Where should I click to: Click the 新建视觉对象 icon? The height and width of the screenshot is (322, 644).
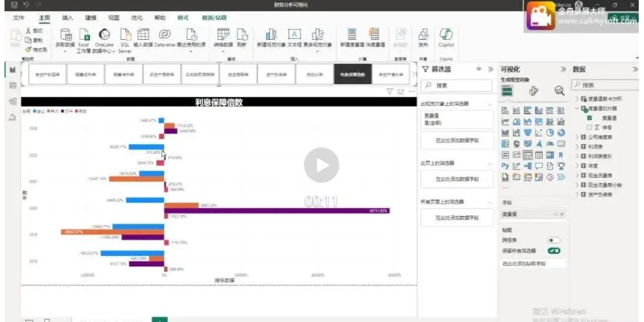(271, 35)
